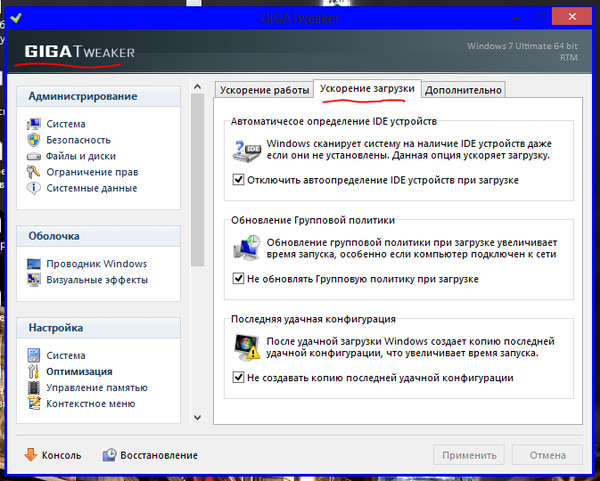Click the GIGATweaker logo in header

tap(79, 52)
